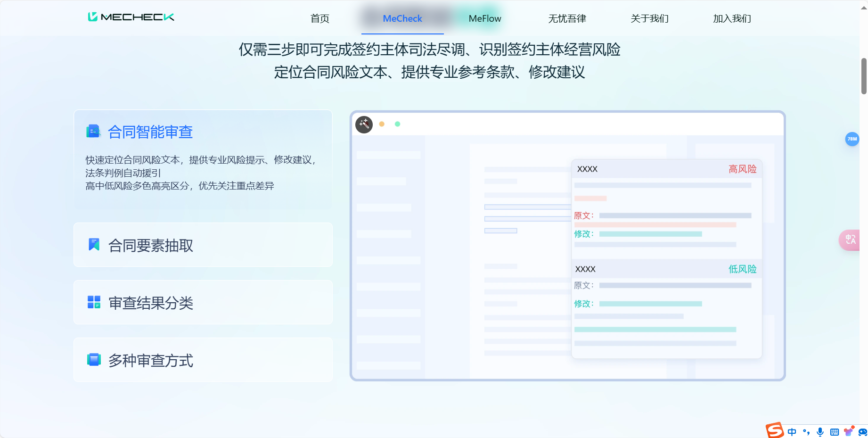Switch to the MeFlow tab
868x438 pixels.
point(484,18)
